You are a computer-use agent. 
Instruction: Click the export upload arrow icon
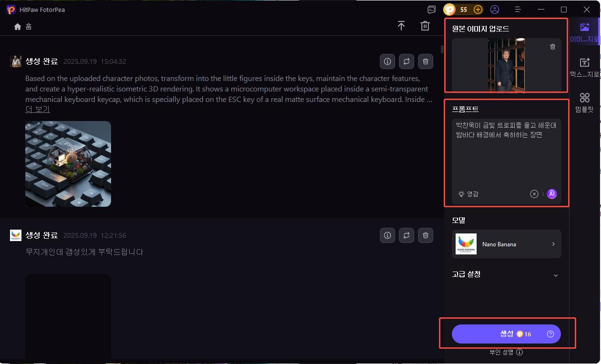click(x=401, y=26)
